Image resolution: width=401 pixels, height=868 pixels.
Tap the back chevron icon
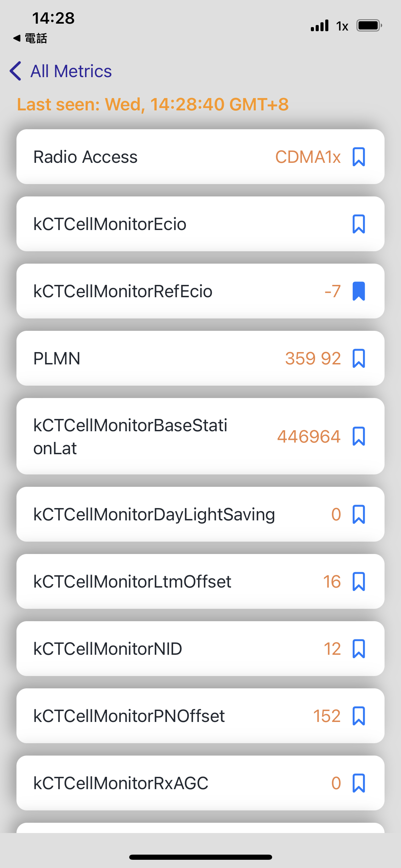16,71
